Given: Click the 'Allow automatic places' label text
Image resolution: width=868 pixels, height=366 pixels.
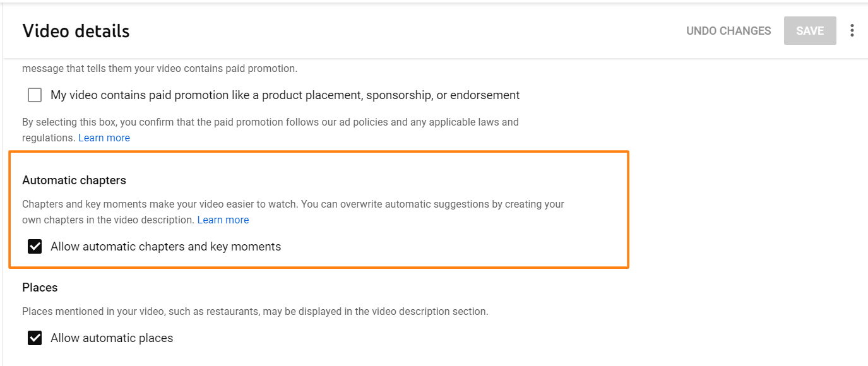Looking at the screenshot, I should [112, 338].
